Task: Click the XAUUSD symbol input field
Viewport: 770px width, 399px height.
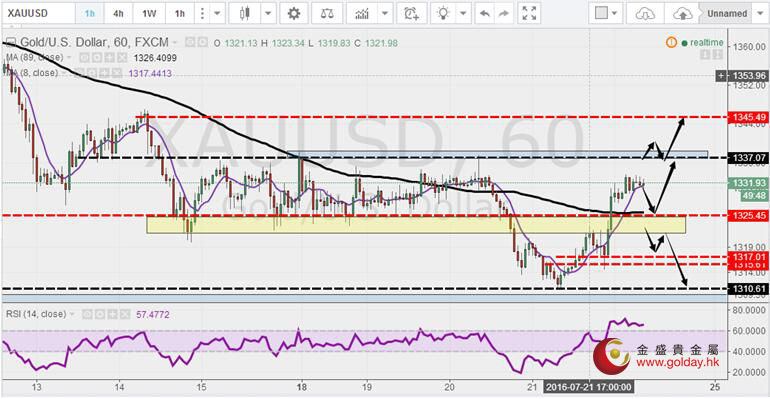Action: [x=38, y=13]
